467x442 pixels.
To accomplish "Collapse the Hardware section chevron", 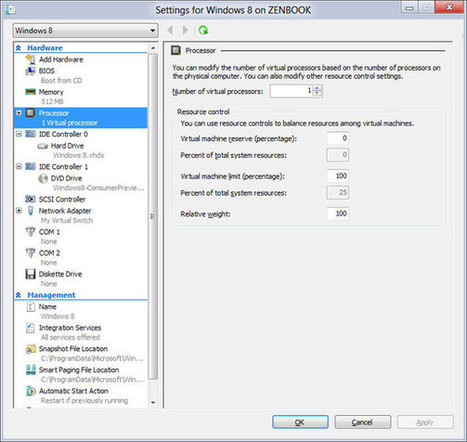I will point(18,48).
